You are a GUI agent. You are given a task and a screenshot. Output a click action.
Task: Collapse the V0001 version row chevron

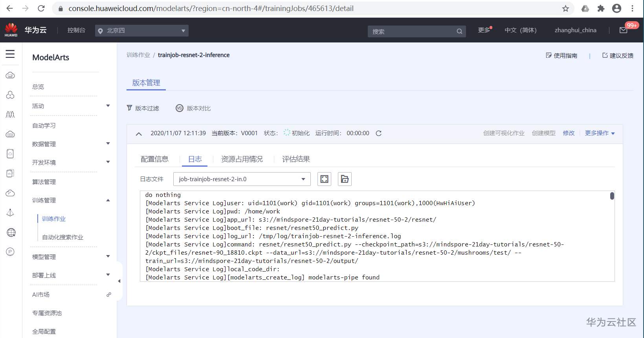(139, 134)
